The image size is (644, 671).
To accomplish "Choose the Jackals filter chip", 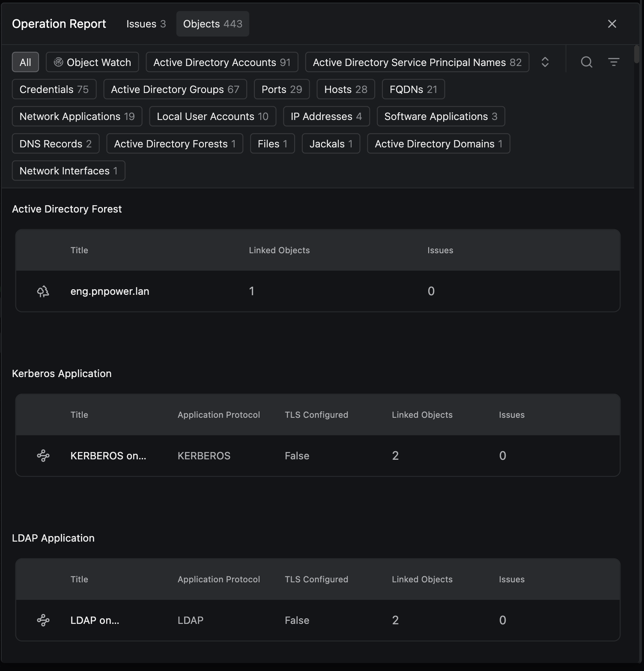I will coord(331,144).
